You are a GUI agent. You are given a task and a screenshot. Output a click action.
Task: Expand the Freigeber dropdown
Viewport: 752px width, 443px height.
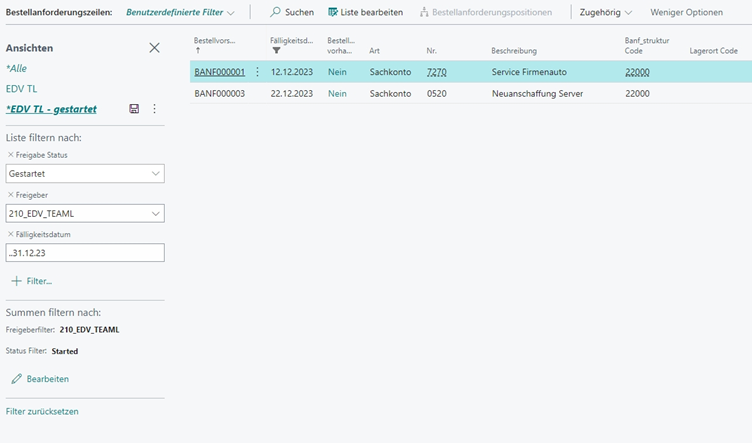coord(155,213)
